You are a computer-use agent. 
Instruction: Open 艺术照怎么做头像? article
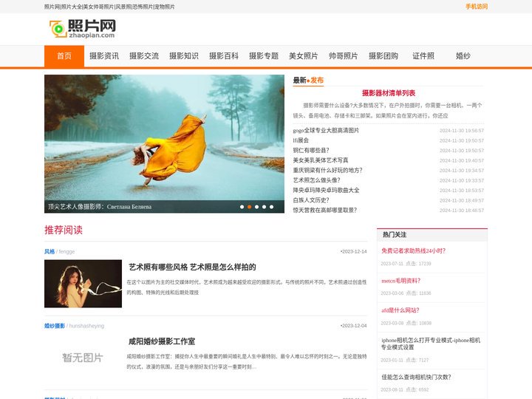[316, 180]
